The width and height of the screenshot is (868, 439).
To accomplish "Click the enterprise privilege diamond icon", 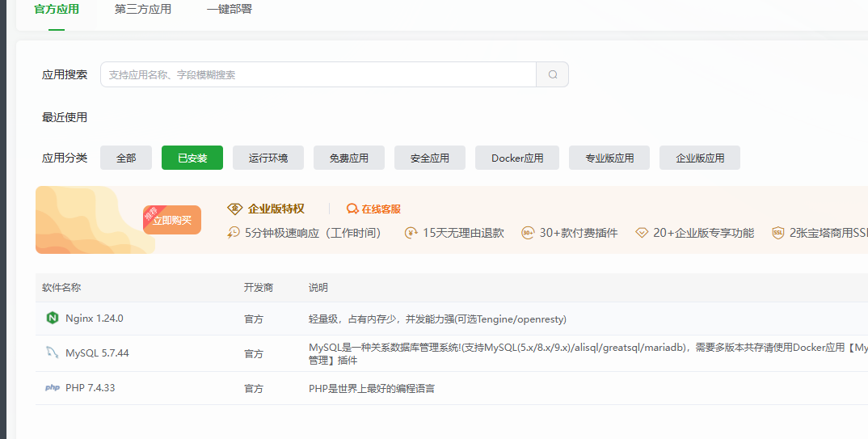I will 234,209.
